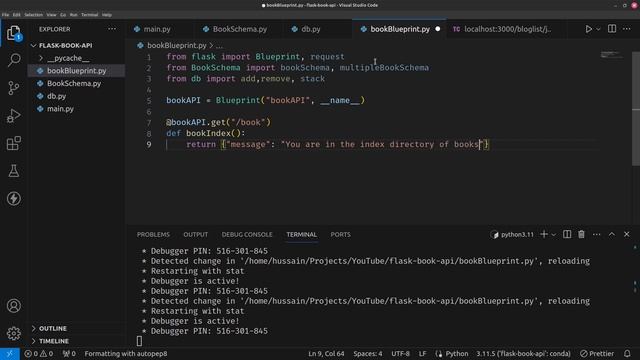Image resolution: width=640 pixels, height=360 pixels.
Task: Change Spaces: 4 indentation setting
Action: 368,353
